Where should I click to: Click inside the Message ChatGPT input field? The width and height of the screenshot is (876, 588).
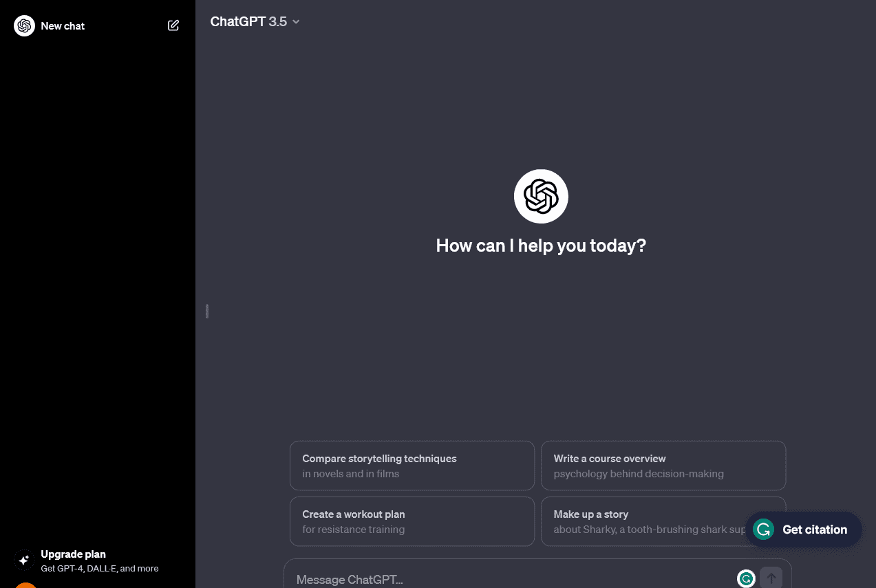pos(482,579)
